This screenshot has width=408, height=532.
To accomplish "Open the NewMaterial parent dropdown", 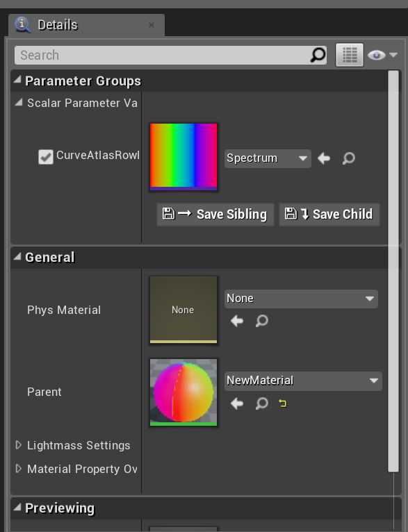I will [303, 381].
